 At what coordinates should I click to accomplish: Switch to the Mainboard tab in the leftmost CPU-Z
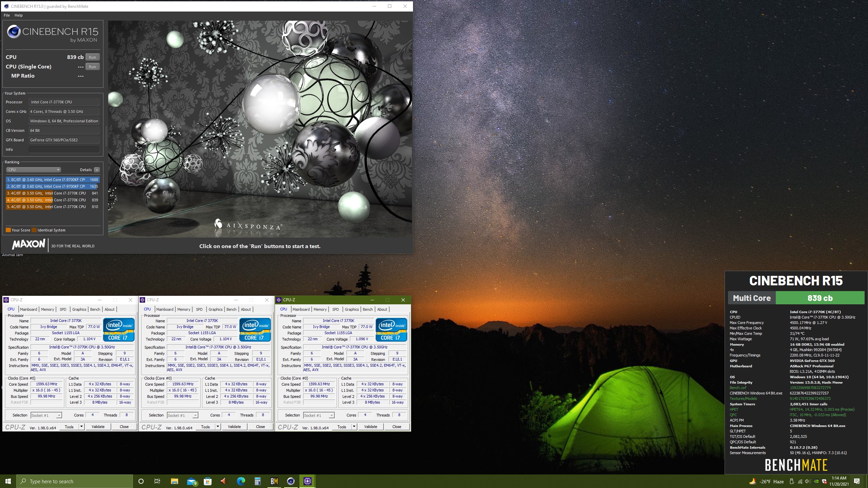[28, 309]
